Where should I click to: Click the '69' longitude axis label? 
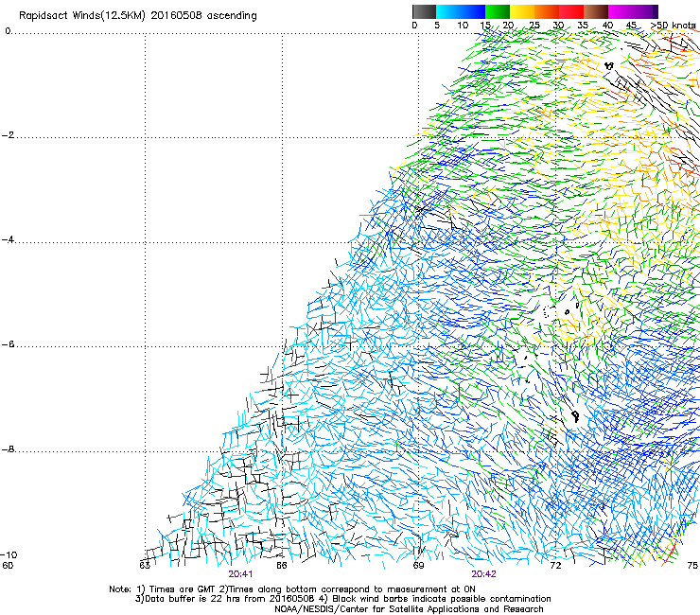418,566
